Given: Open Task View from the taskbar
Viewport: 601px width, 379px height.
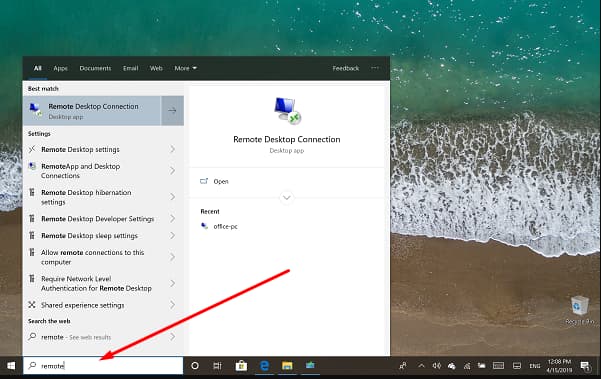Looking at the screenshot, I should point(217,366).
